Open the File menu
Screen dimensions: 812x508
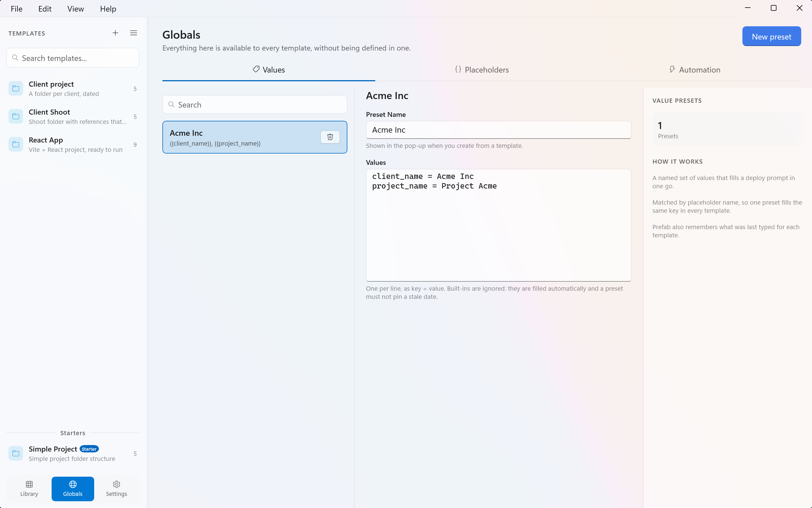pos(16,9)
